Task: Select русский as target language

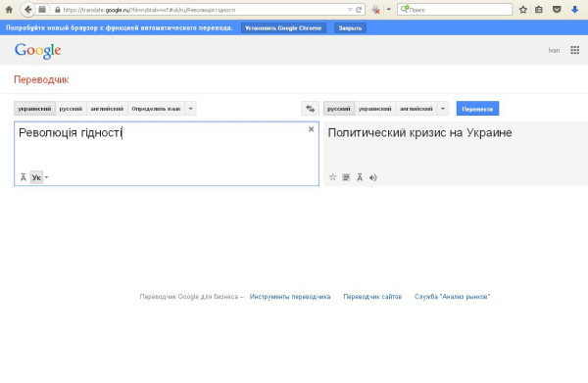Action: pos(339,109)
